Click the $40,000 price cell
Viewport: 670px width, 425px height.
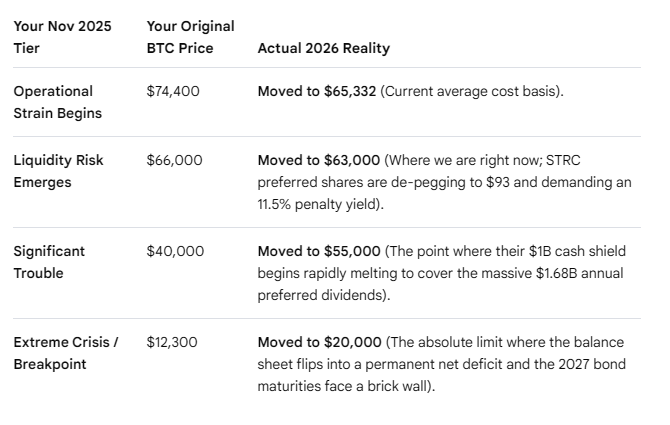pyautogui.click(x=175, y=251)
